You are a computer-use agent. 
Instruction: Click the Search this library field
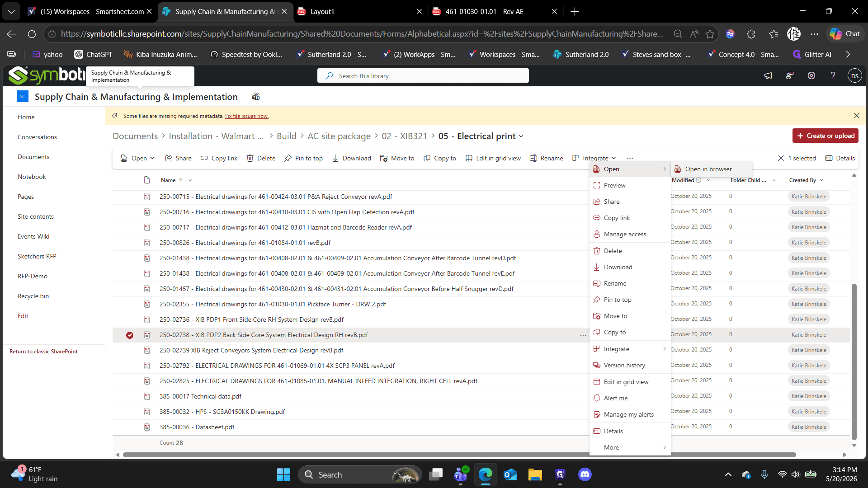coord(423,76)
